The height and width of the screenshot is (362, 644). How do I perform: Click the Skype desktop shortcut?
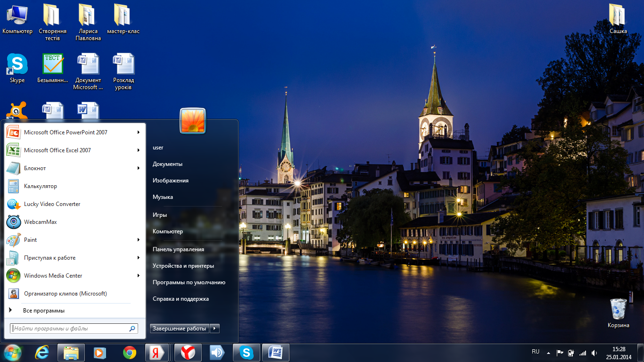click(x=17, y=68)
